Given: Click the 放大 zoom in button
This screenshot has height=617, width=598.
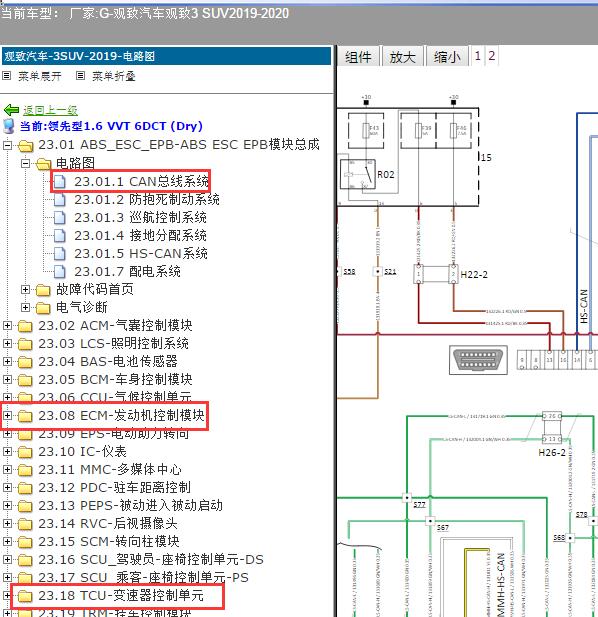Looking at the screenshot, I should (x=402, y=57).
